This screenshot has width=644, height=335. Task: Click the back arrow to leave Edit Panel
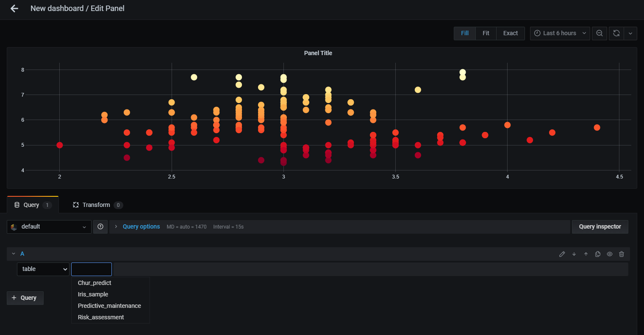14,8
